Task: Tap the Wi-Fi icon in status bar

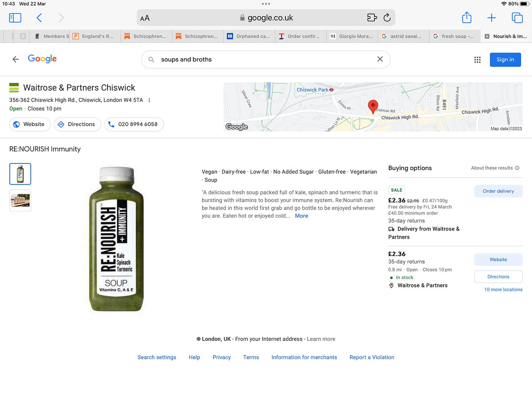Action: coord(504,4)
